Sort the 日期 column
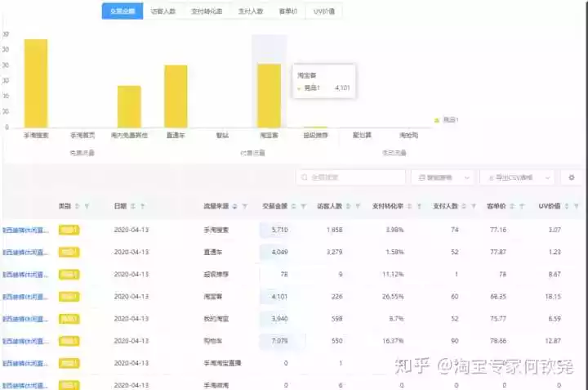The image size is (588, 390). [133, 206]
